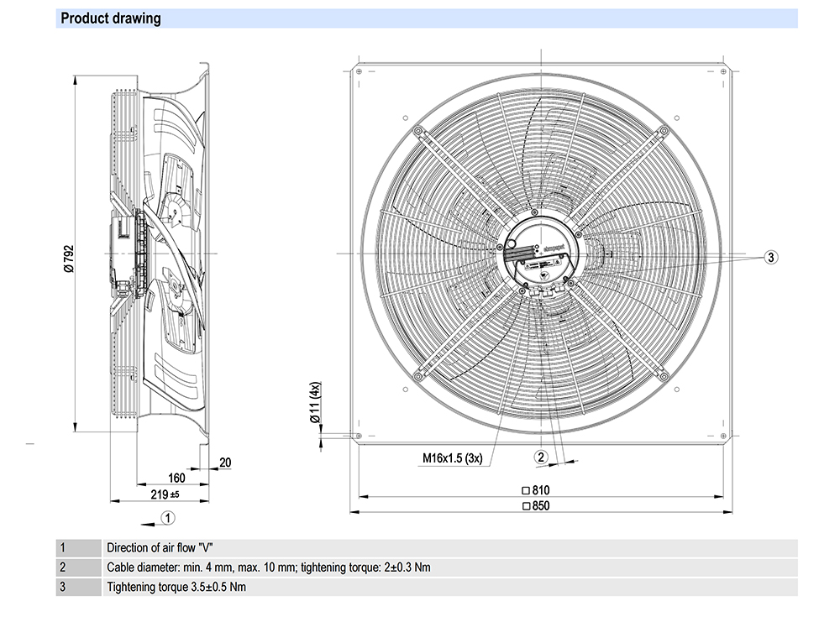This screenshot has height=617, width=840.
Task: Click the circled 3 callout at right
Action: [773, 257]
